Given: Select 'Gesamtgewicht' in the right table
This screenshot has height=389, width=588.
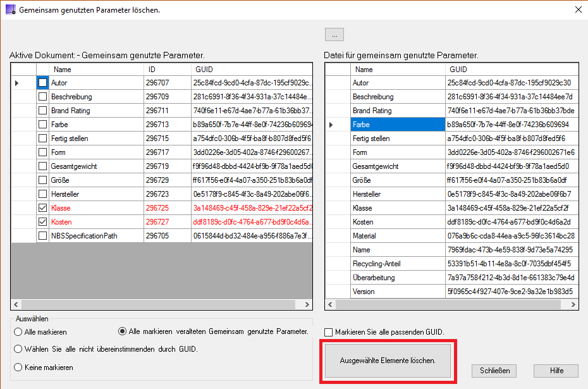Looking at the screenshot, I should coord(398,166).
